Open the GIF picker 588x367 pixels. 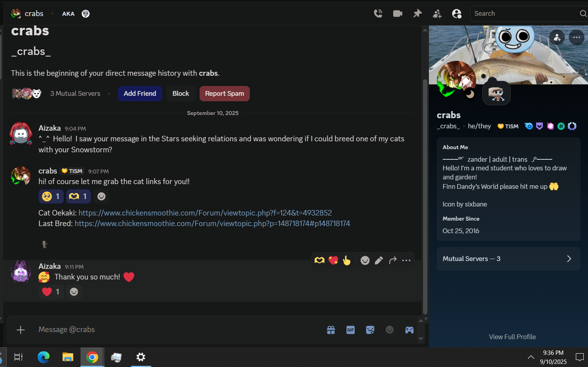point(351,330)
